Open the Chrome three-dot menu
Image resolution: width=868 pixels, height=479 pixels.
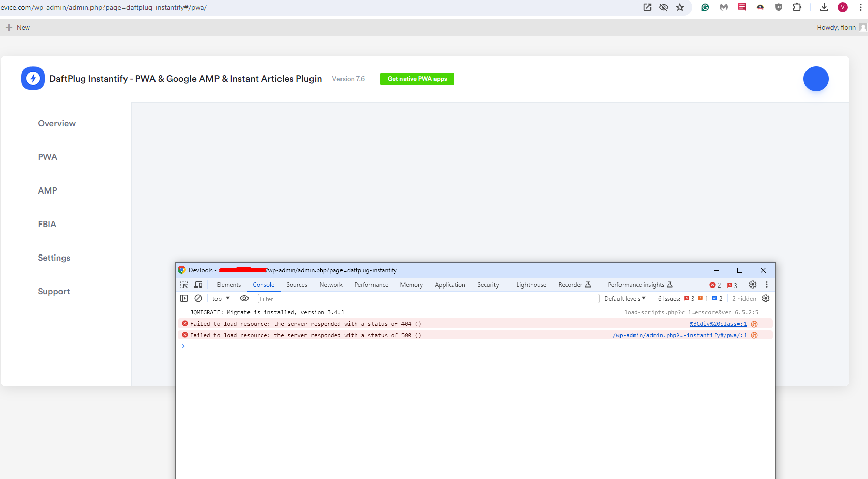[x=861, y=7]
